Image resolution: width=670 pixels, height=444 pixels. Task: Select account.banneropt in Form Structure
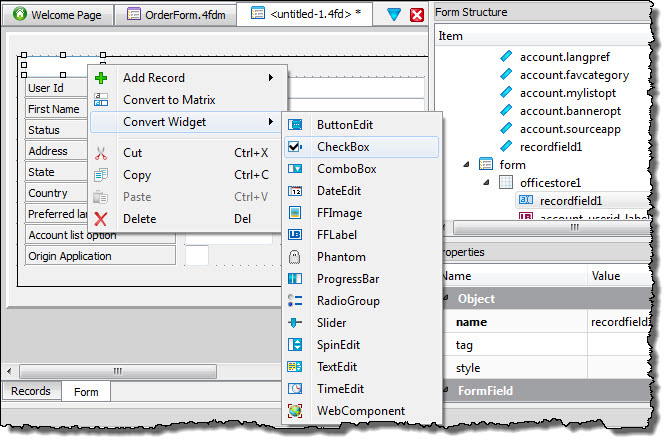pyautogui.click(x=570, y=111)
